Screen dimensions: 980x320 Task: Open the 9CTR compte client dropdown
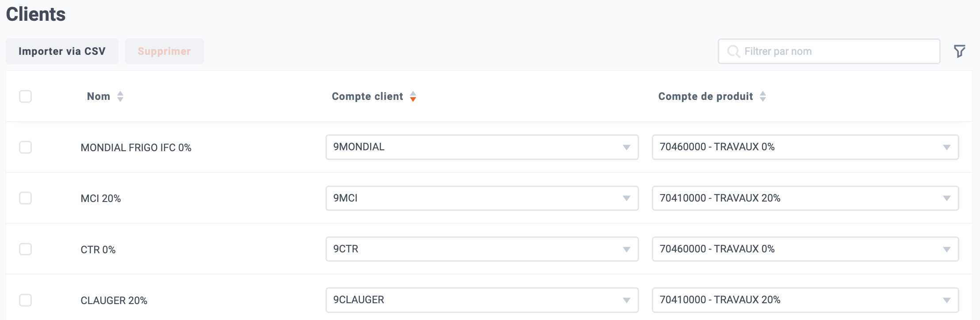point(482,249)
